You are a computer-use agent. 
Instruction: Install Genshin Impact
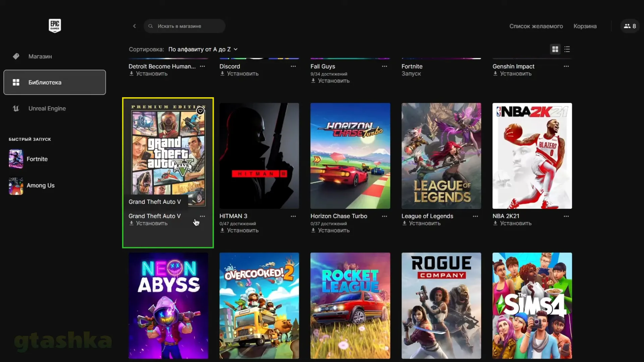[513, 73]
